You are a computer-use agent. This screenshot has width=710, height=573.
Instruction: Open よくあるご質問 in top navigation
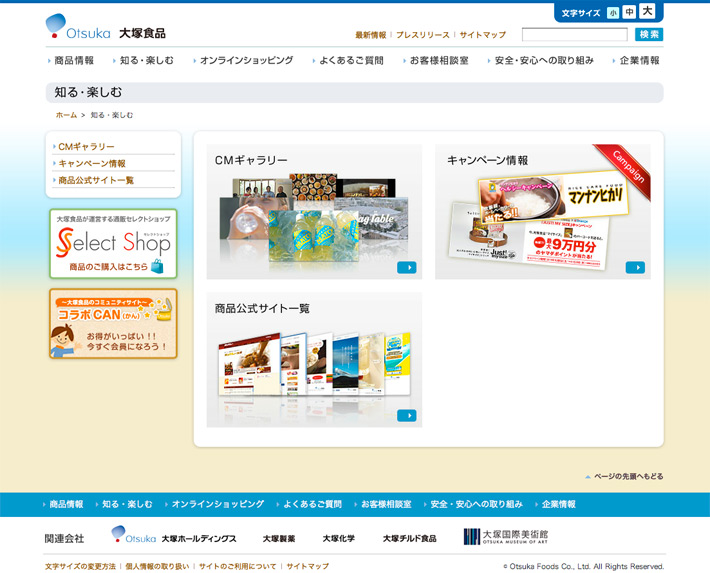348,60
